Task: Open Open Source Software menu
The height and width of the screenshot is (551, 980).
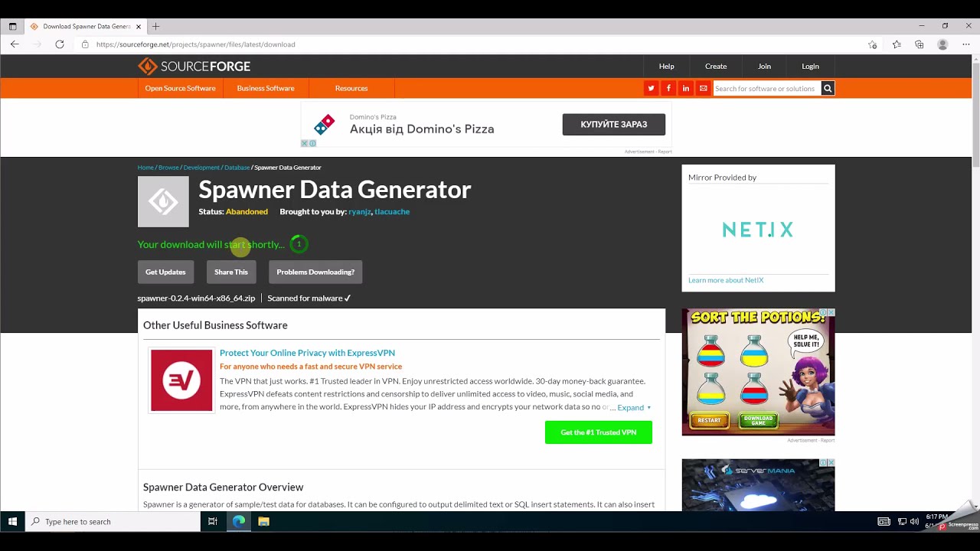Action: [x=180, y=88]
